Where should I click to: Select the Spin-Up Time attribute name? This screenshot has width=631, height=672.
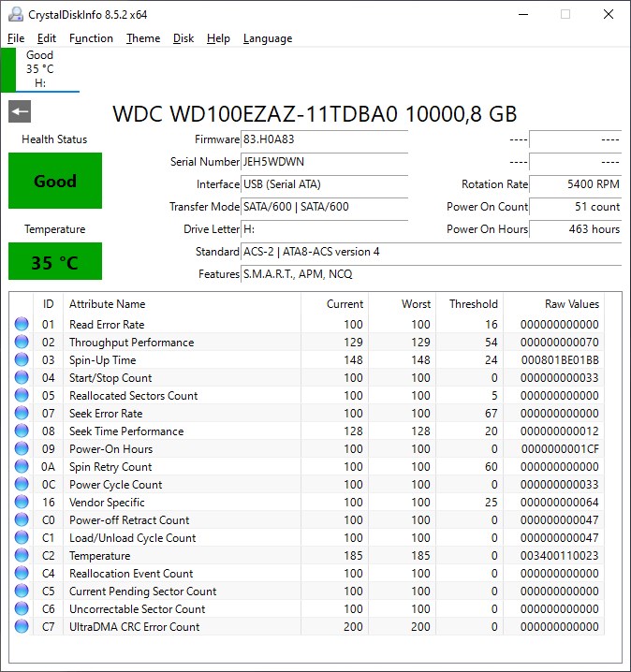point(102,360)
